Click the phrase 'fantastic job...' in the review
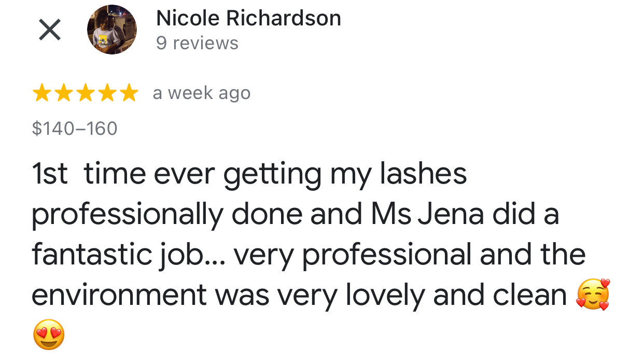This screenshot has width=644, height=364. (x=128, y=255)
